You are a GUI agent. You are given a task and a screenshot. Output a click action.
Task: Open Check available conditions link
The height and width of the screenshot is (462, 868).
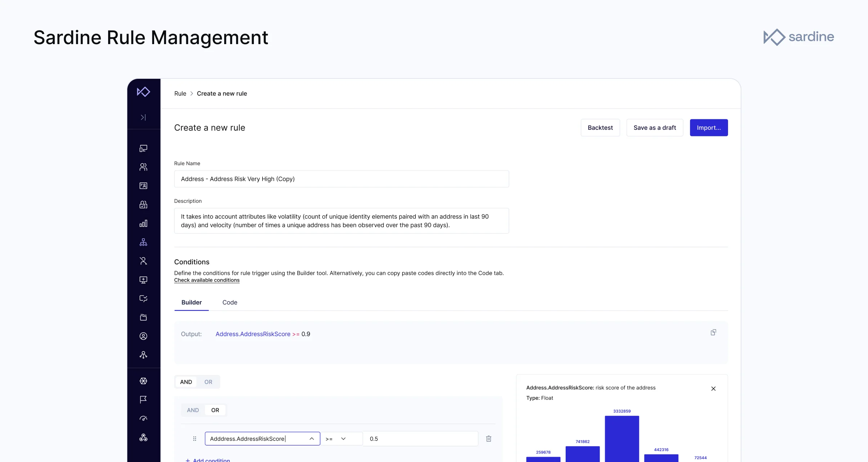click(207, 280)
